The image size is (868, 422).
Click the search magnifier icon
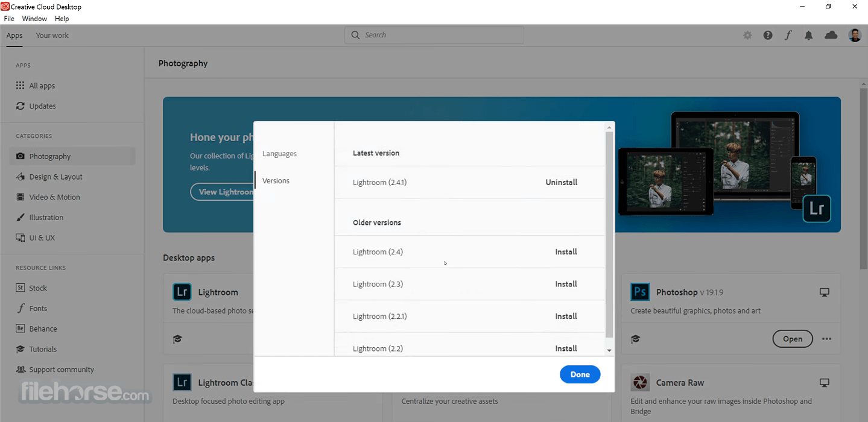coord(355,35)
